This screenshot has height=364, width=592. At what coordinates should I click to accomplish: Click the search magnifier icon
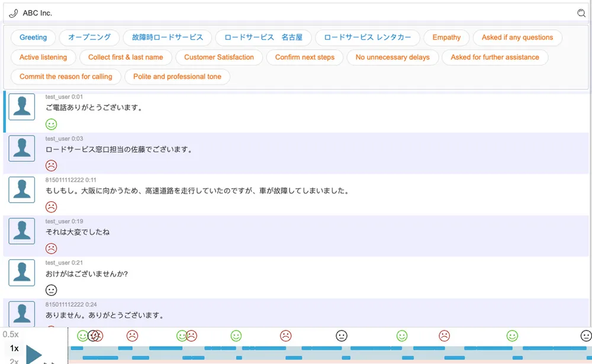pos(581,13)
